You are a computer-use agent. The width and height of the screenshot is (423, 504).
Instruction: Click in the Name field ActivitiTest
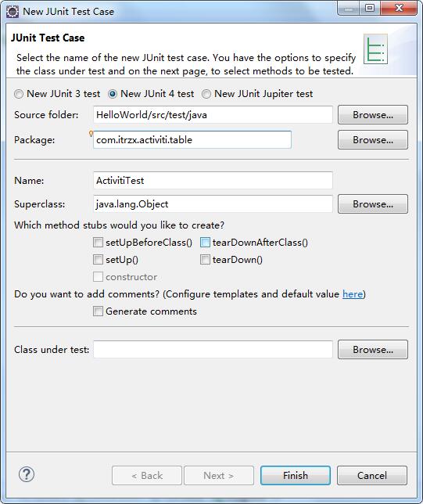coord(213,180)
